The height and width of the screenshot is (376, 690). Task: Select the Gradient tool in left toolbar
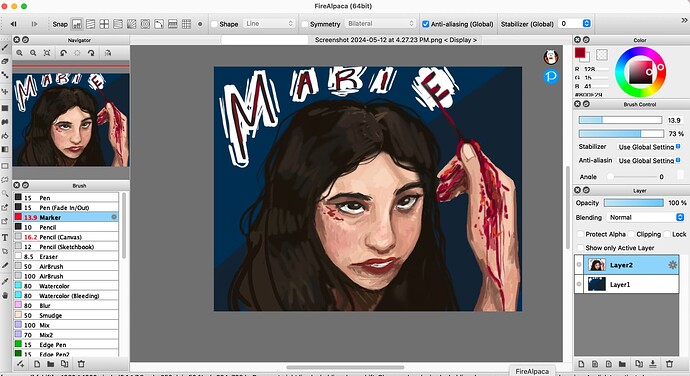tap(5, 149)
